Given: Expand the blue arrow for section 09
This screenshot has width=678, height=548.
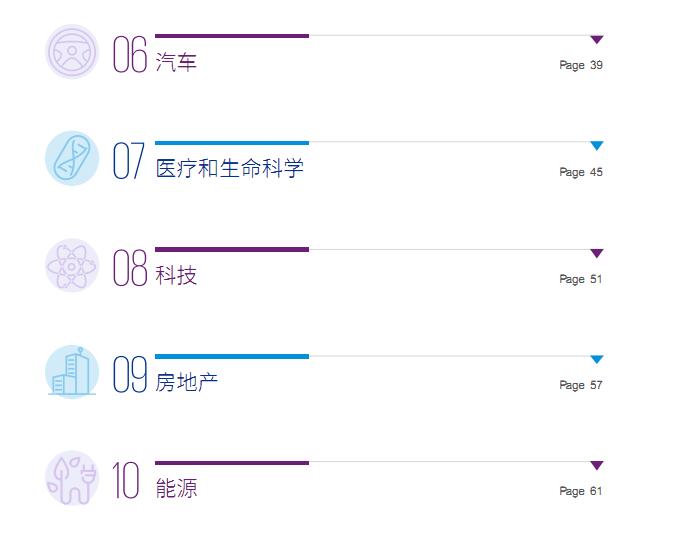Looking at the screenshot, I should [597, 359].
